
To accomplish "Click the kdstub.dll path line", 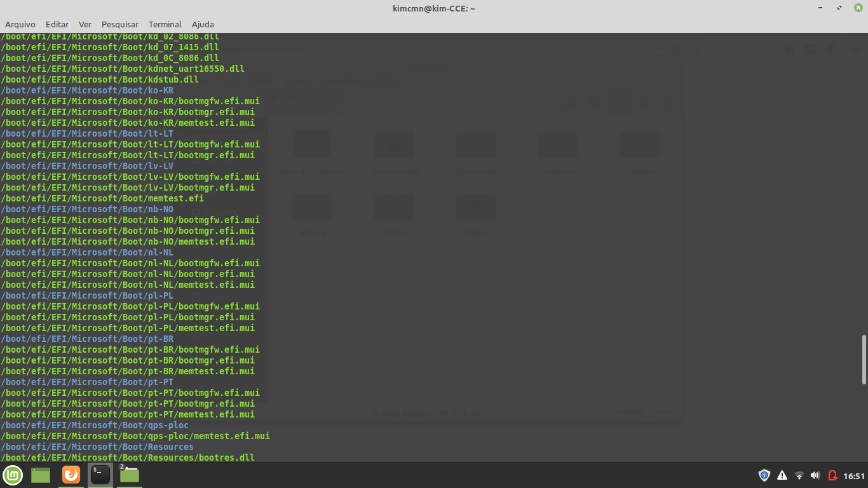I will click(100, 79).
